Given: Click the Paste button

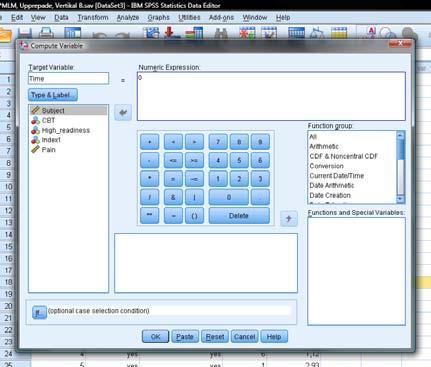Looking at the screenshot, I should click(185, 337).
